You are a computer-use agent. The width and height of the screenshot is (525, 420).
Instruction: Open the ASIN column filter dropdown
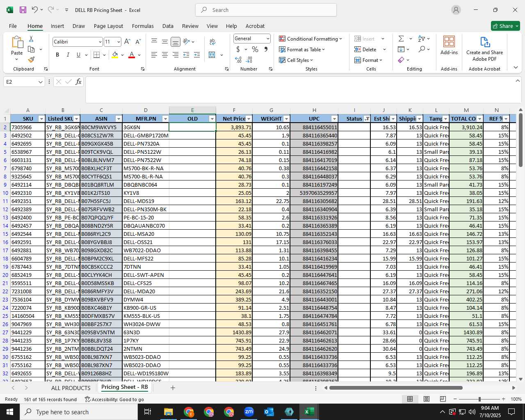tap(119, 119)
